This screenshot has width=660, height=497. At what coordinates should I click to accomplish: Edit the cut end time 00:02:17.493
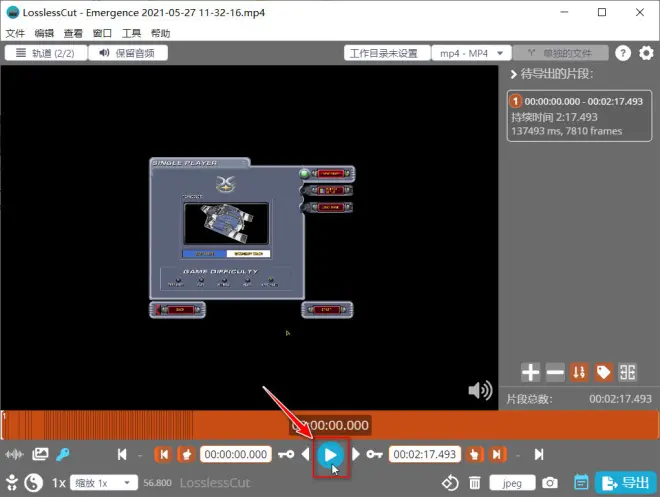[x=425, y=454]
